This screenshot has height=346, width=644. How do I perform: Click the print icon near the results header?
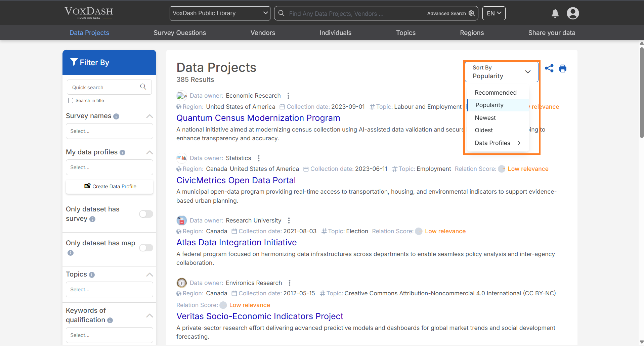pyautogui.click(x=563, y=68)
